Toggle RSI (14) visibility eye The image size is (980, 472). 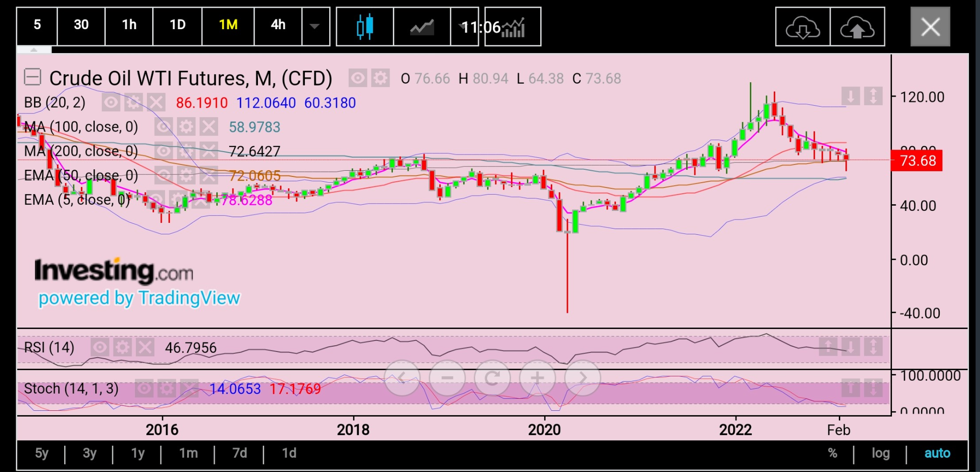coord(100,347)
